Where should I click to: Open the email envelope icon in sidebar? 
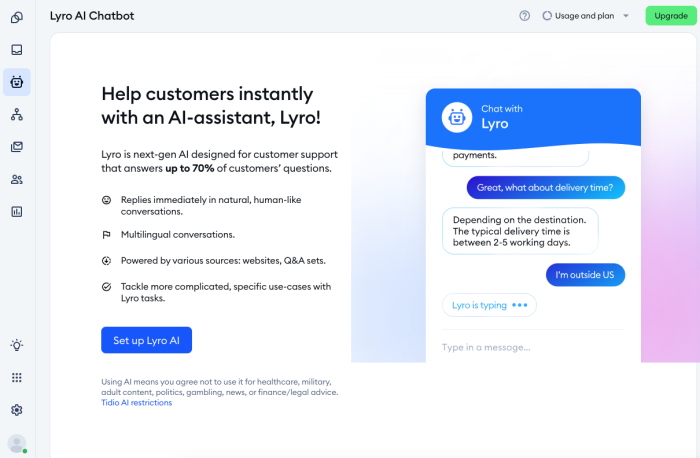tap(17, 147)
